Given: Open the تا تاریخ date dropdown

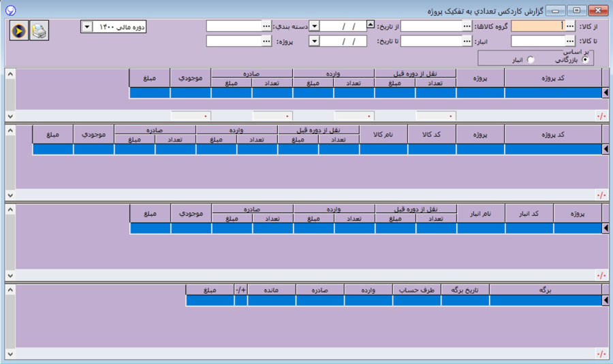Looking at the screenshot, I should [314, 41].
